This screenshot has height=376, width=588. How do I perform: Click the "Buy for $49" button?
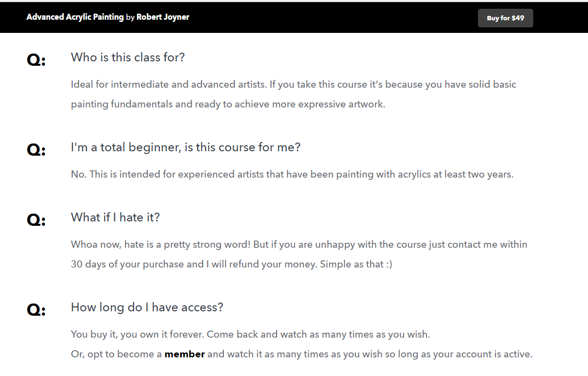tap(505, 18)
